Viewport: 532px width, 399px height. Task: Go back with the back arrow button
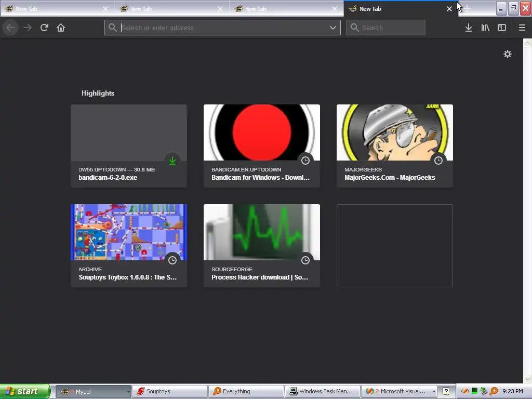pyautogui.click(x=10, y=28)
